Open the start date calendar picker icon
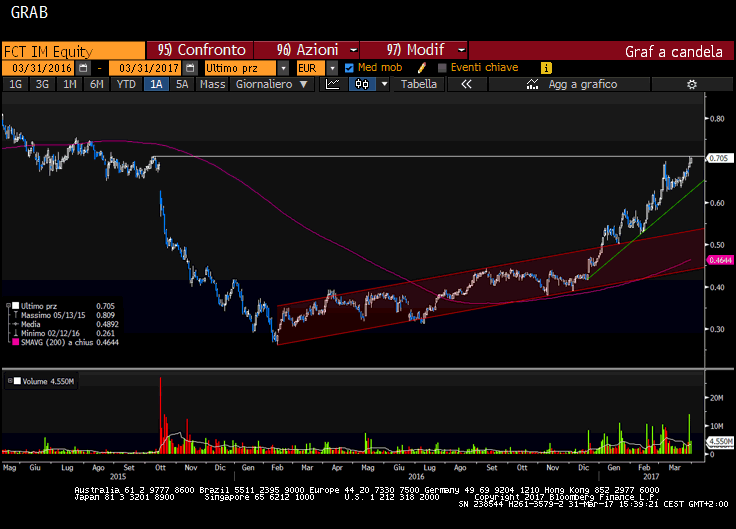This screenshot has height=529, width=736. click(83, 68)
